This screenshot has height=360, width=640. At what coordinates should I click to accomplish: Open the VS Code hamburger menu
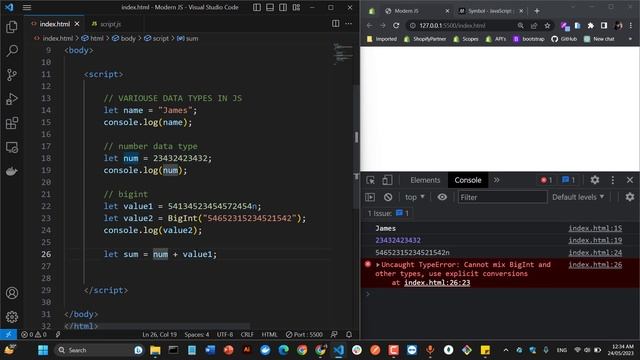click(27, 7)
